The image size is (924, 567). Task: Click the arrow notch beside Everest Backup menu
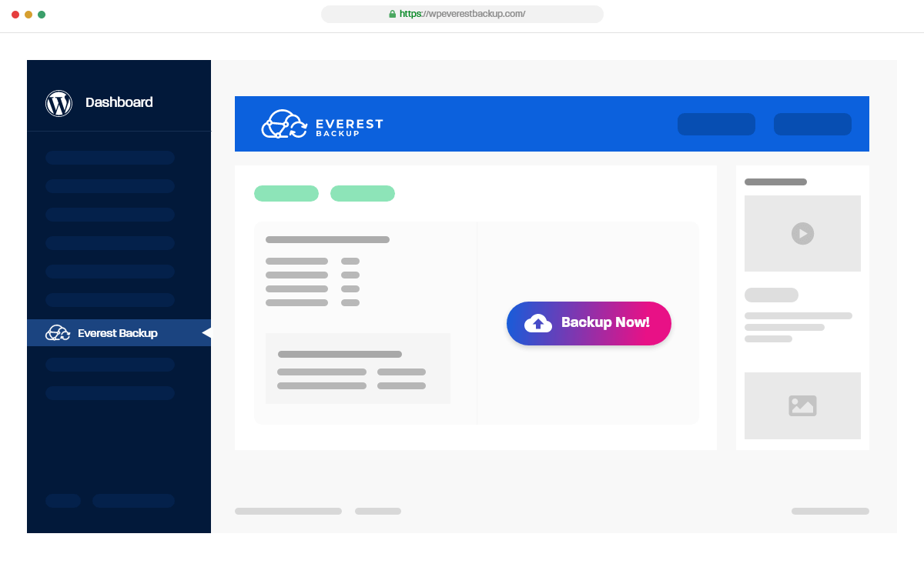[x=206, y=332]
